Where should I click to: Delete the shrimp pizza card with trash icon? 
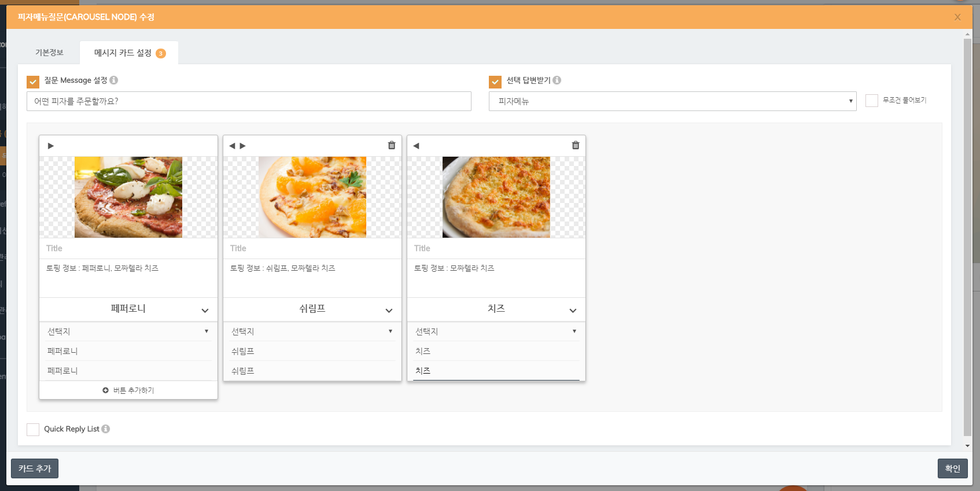tap(392, 145)
